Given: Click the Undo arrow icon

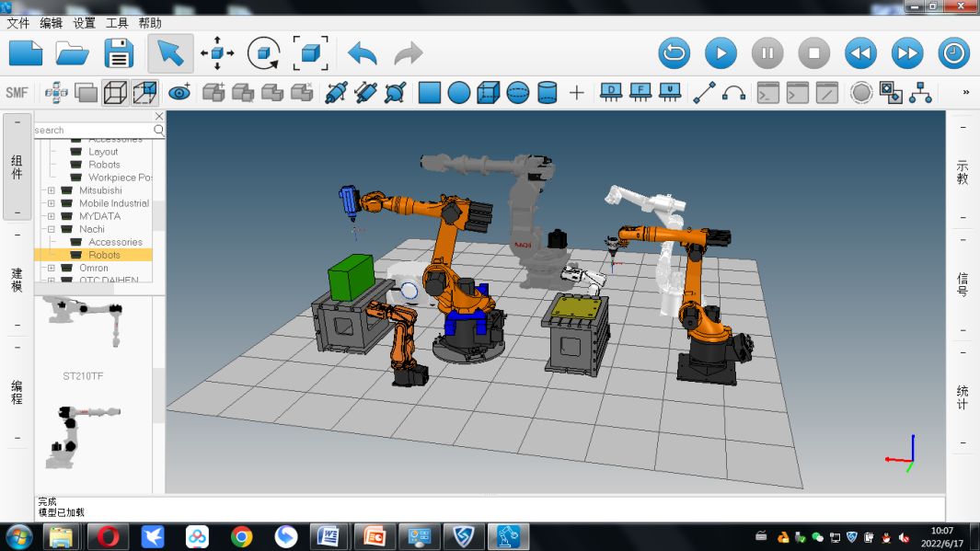Looking at the screenshot, I should coord(363,53).
